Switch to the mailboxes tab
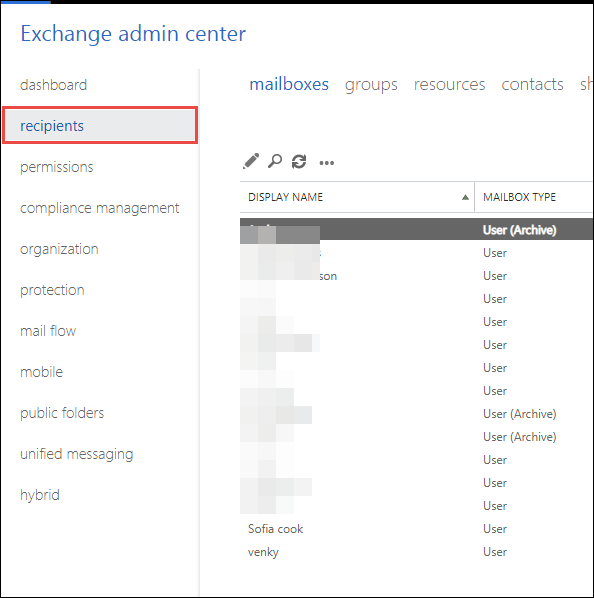The image size is (594, 598). (289, 84)
